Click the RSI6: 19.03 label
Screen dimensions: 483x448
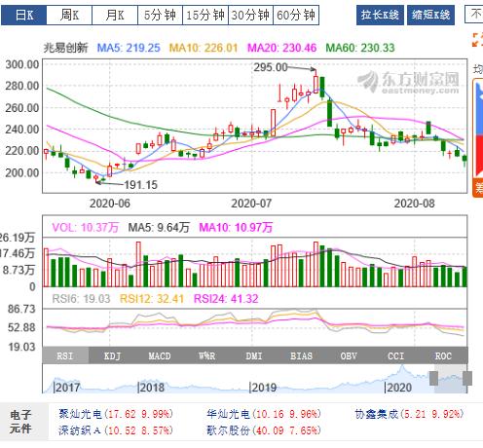point(81,299)
